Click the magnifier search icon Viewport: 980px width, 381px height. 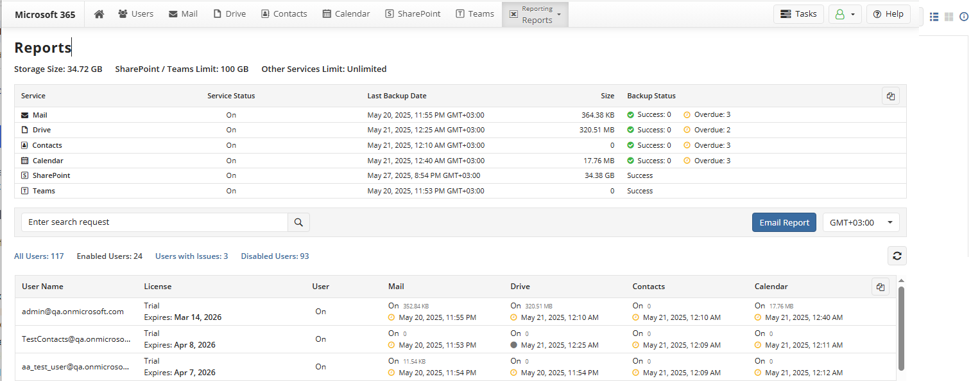click(298, 222)
